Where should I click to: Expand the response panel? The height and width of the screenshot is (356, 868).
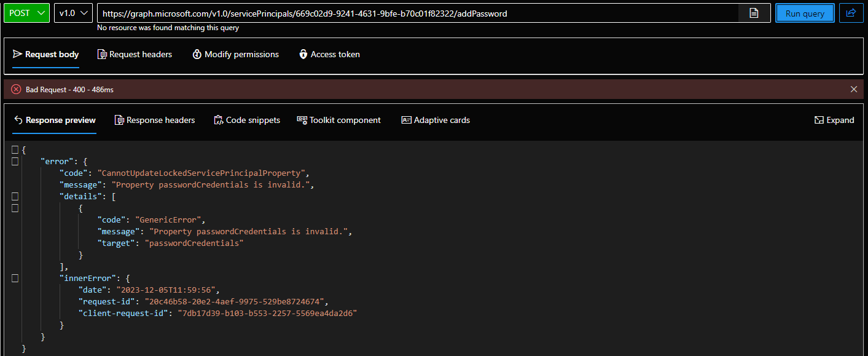[x=834, y=120]
